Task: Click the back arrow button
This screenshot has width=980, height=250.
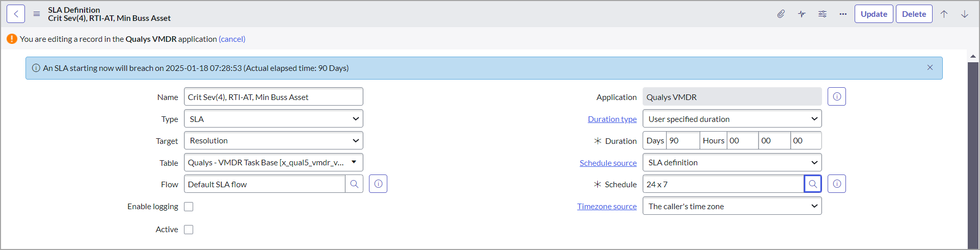Action: pyautogui.click(x=16, y=14)
